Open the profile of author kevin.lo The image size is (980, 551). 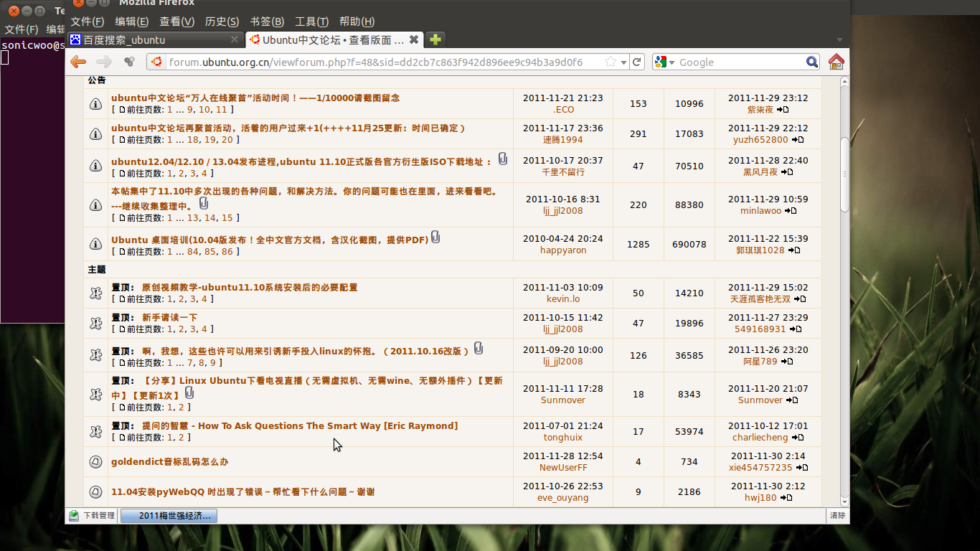[x=563, y=298]
